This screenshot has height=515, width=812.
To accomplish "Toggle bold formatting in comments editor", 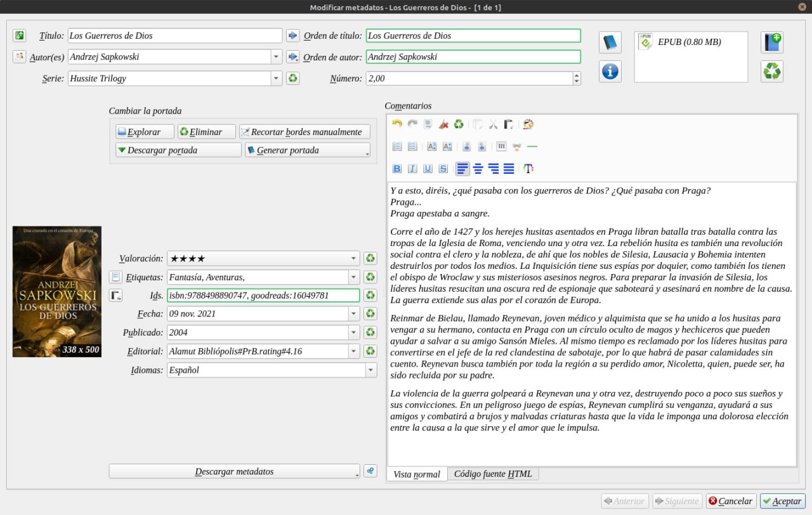I will coord(397,169).
